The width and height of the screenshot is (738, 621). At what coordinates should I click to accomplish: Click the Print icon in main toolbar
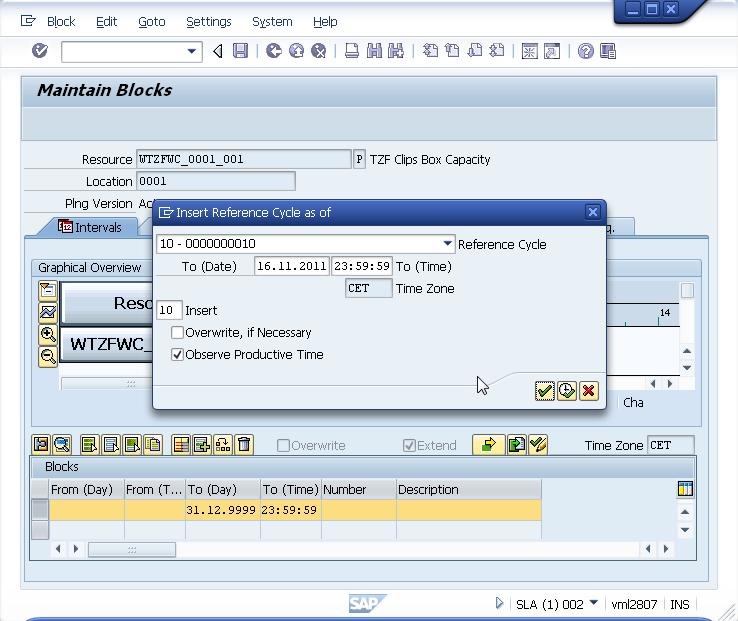pos(352,51)
